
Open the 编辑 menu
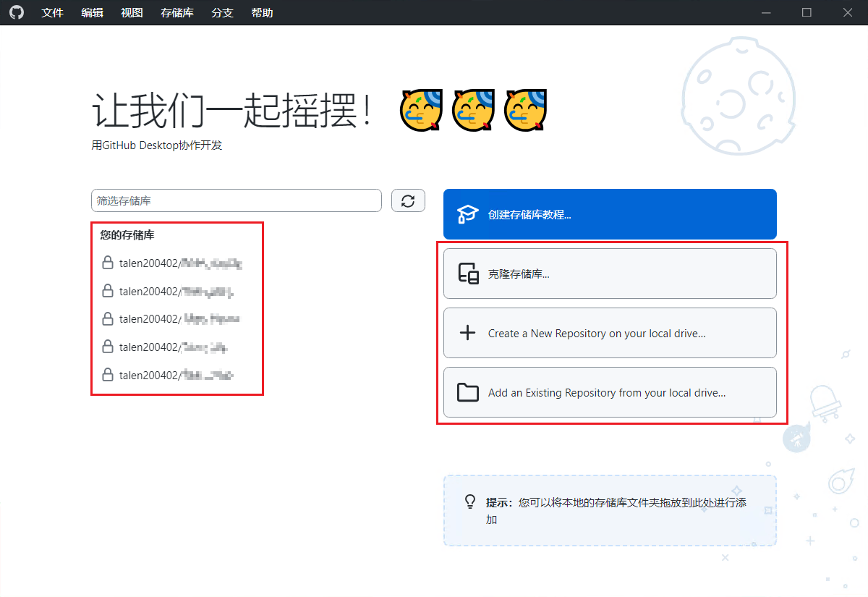tap(92, 12)
